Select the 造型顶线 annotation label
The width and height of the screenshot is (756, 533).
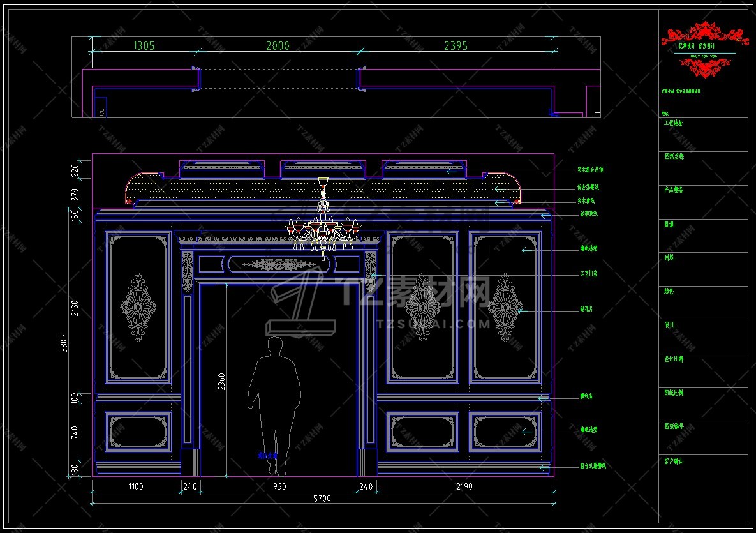tap(589, 214)
